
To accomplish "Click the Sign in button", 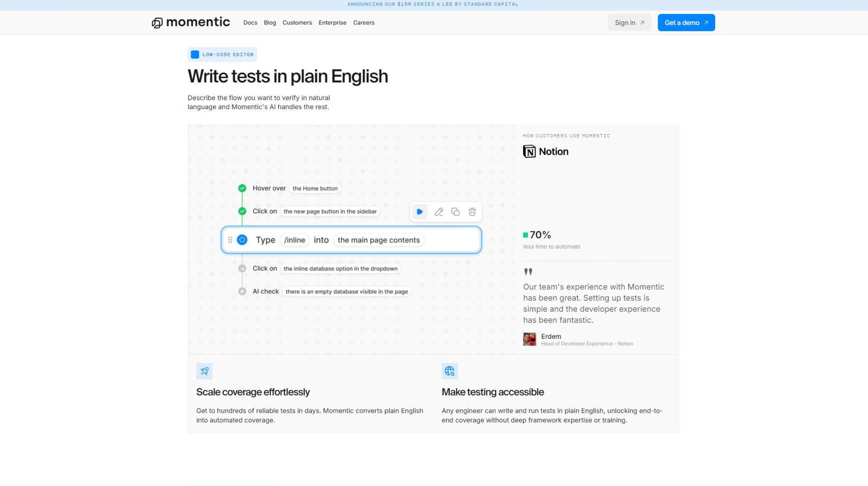I will point(629,23).
